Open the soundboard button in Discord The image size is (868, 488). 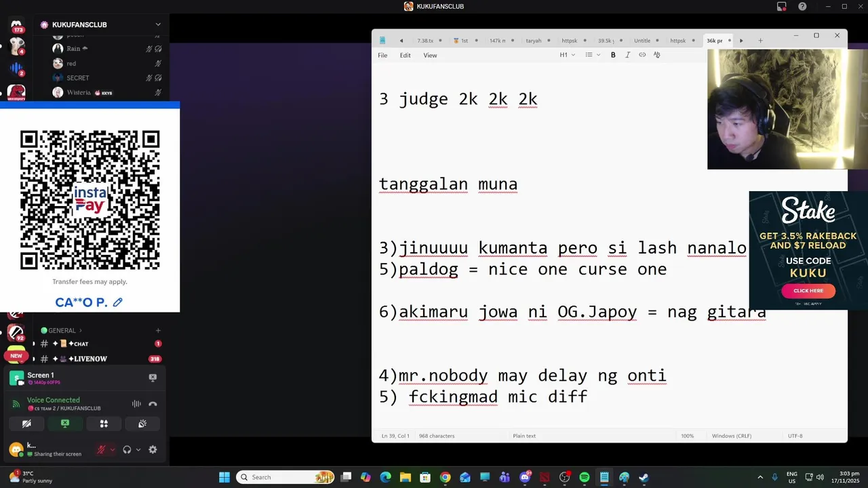click(x=142, y=424)
